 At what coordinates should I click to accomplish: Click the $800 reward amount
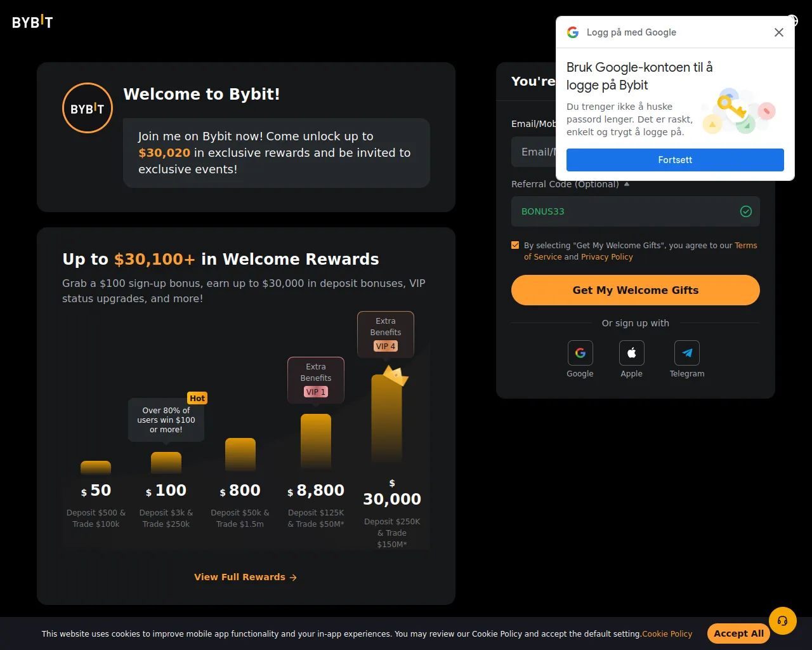[x=240, y=491]
